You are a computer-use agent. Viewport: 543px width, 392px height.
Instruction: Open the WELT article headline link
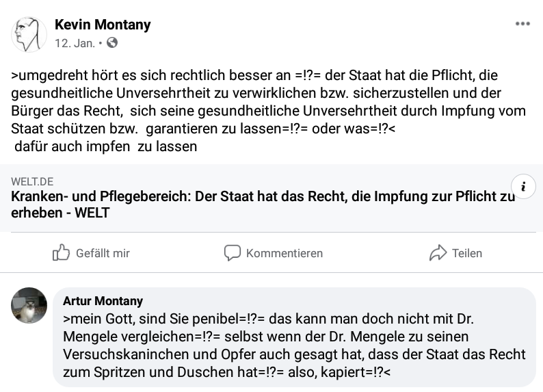point(263,205)
